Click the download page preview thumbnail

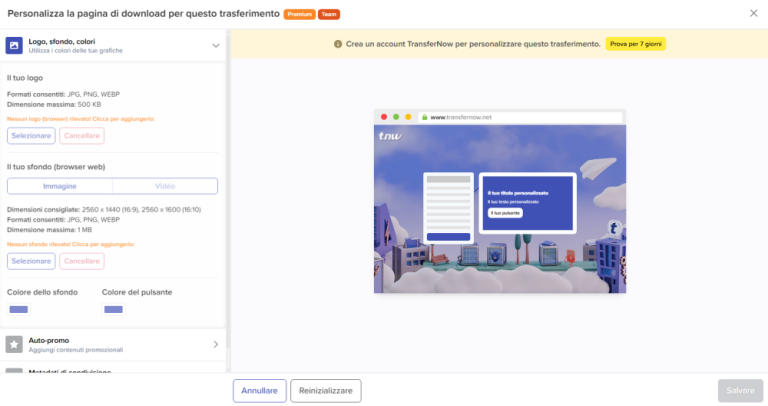pos(500,201)
